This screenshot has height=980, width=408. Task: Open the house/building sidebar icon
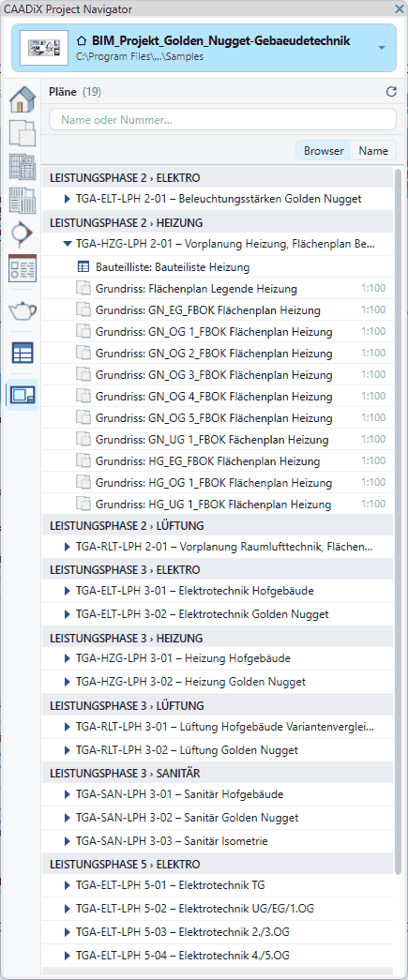pyautogui.click(x=23, y=99)
